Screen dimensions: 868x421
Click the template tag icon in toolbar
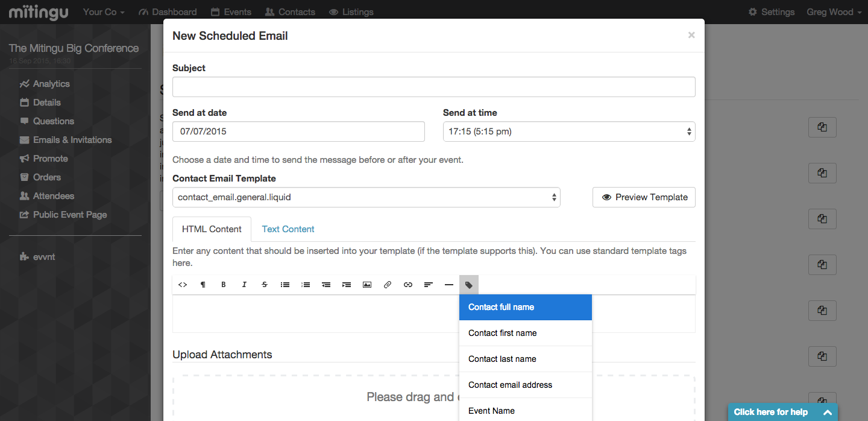pos(469,285)
